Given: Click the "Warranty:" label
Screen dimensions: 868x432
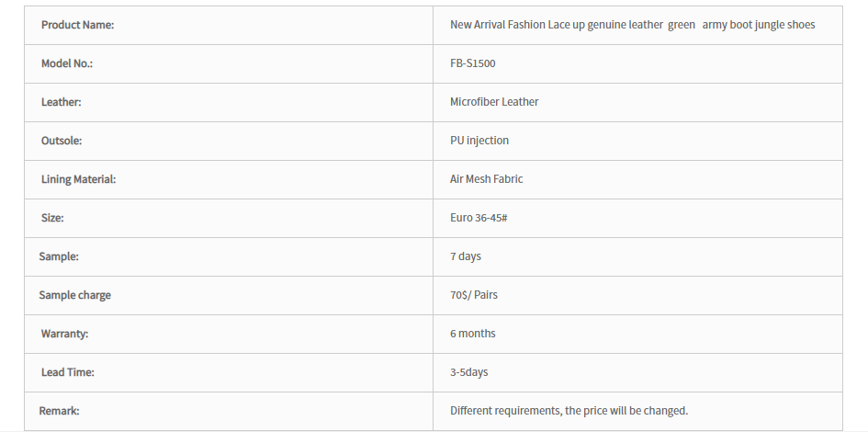Looking at the screenshot, I should [65, 334].
